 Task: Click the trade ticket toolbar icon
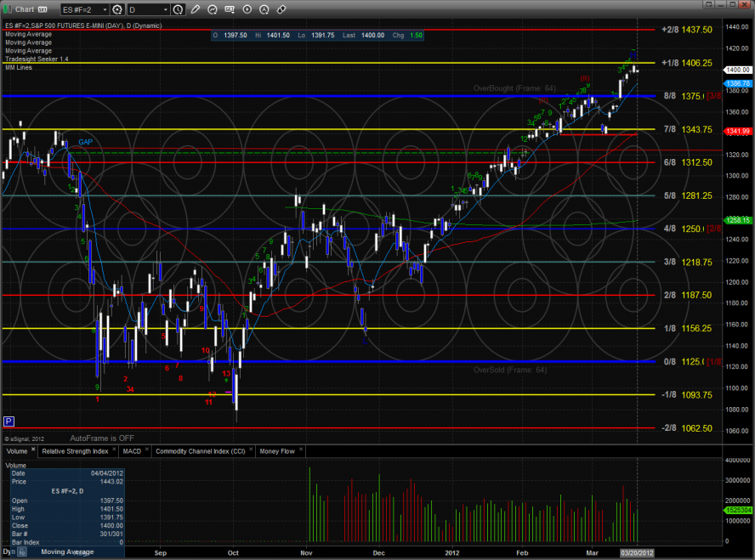tap(281, 9)
